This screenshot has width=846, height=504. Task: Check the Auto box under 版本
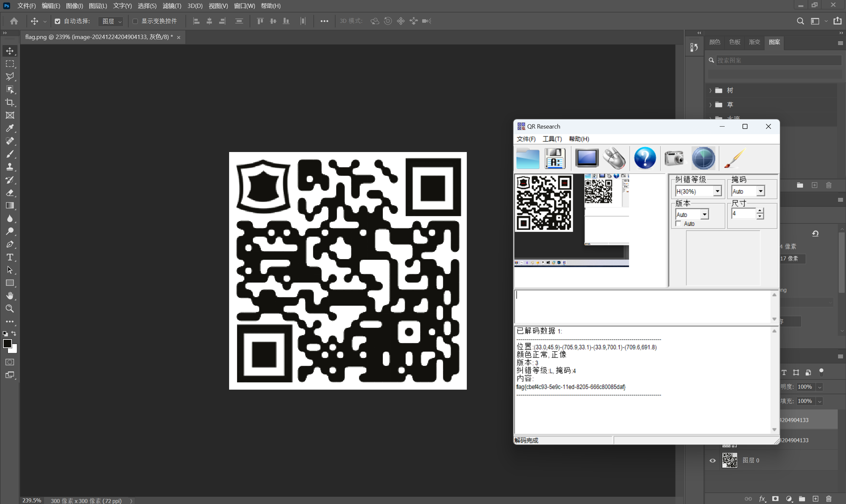[679, 223]
